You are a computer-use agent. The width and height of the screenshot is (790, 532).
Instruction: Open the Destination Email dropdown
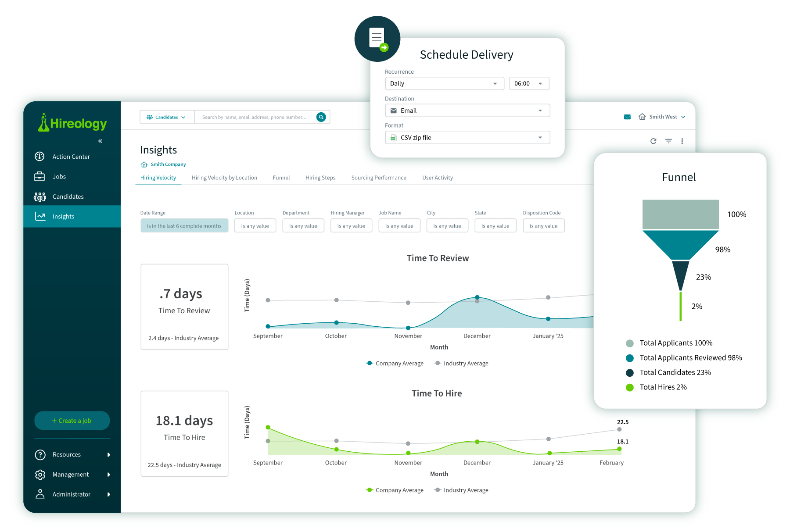coord(467,111)
